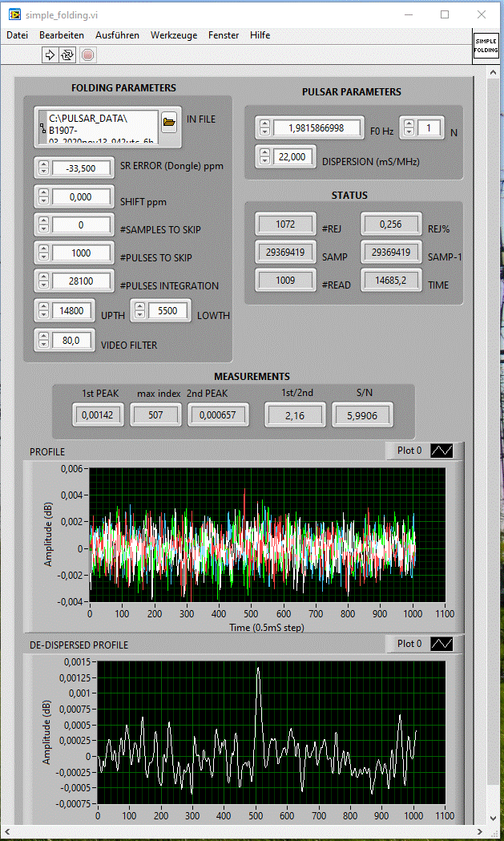504x841 pixels.
Task: Click the pulse peak in de-dispersed graph
Action: click(x=258, y=669)
